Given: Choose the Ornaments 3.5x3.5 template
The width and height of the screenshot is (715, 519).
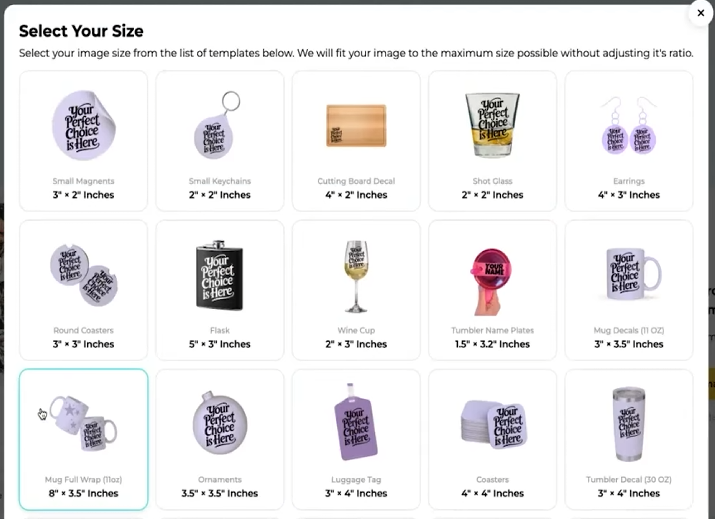Looking at the screenshot, I should click(x=220, y=440).
